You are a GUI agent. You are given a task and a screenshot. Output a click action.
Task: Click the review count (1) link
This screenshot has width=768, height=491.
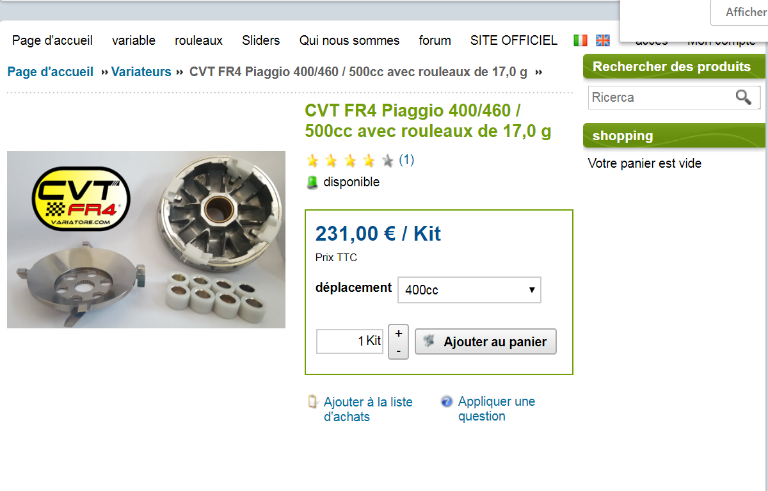tap(407, 160)
